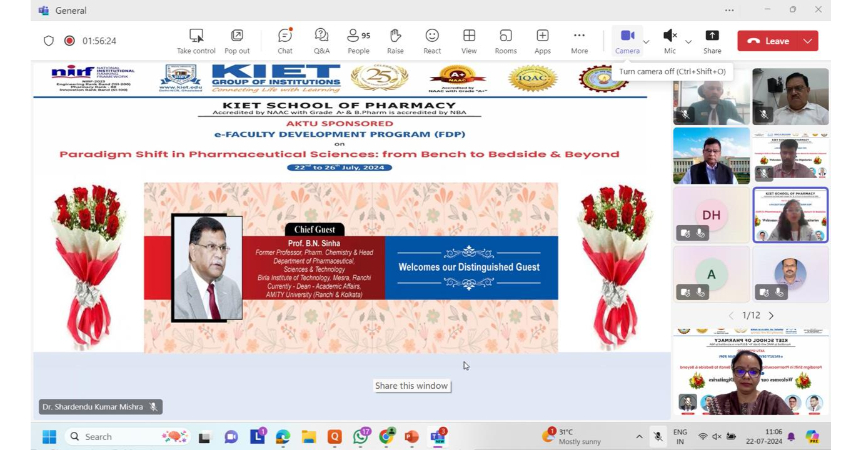Screen dimensions: 861x450
Task: Expand mic options dropdown arrow
Action: pos(688,42)
